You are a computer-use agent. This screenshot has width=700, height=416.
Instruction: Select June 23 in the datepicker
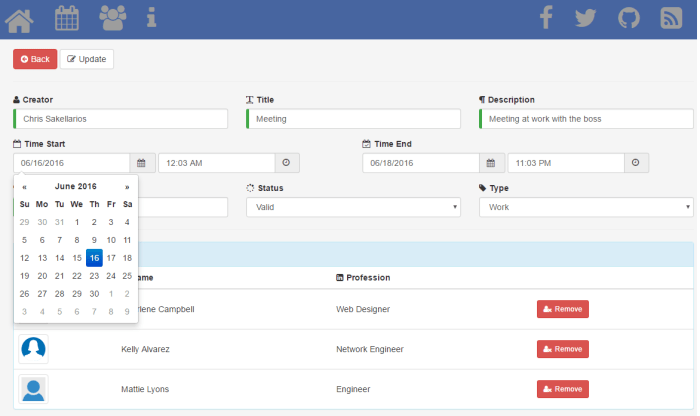pyautogui.click(x=93, y=276)
